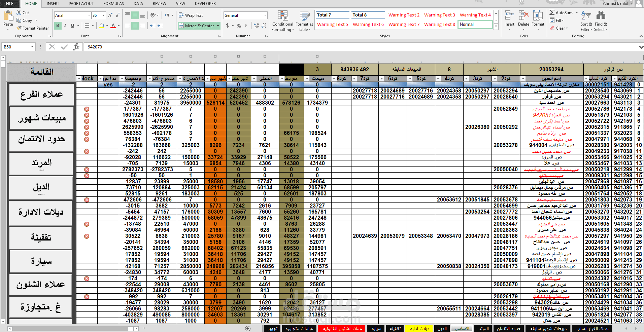Expand the Borders dropdown arrow
Screen dimensions: 644x332
[93, 26]
